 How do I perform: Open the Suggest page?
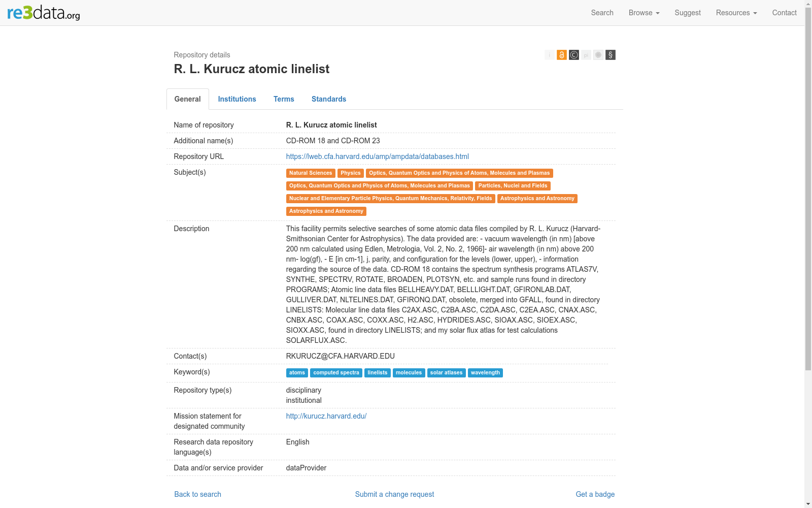click(x=688, y=13)
